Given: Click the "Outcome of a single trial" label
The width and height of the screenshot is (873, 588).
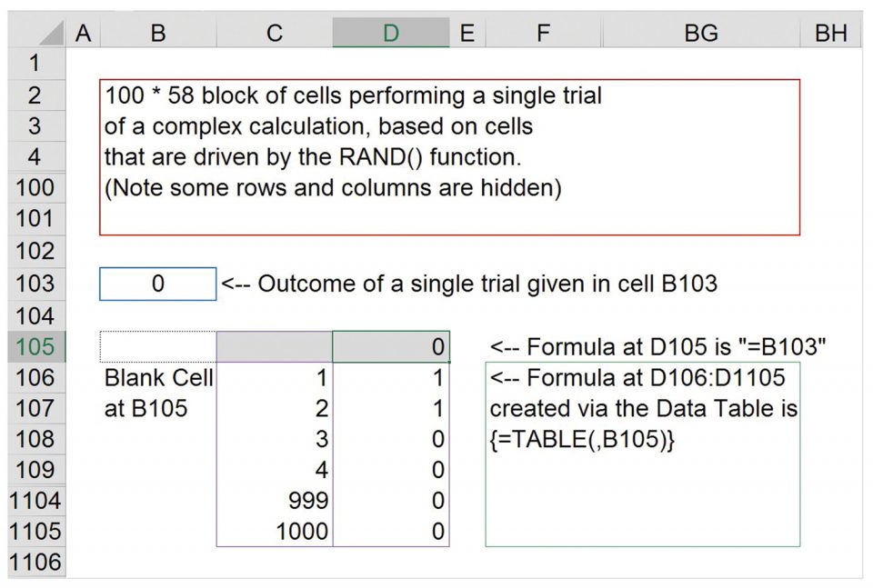Looking at the screenshot, I should [469, 284].
